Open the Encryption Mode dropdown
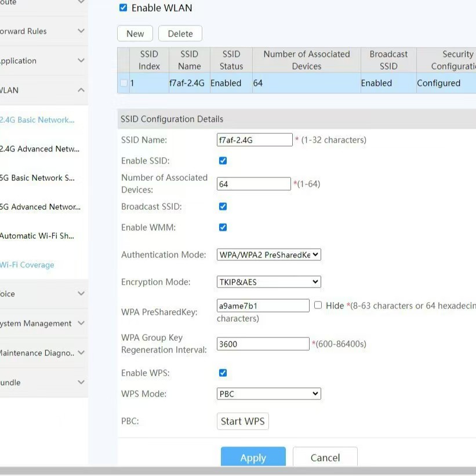This screenshot has height=476, width=476. coord(269,282)
